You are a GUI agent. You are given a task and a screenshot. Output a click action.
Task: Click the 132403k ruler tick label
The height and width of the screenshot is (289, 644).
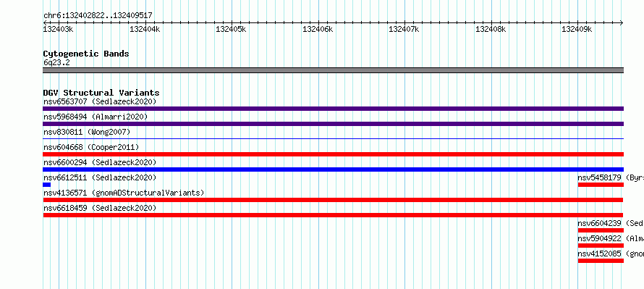coord(58,29)
